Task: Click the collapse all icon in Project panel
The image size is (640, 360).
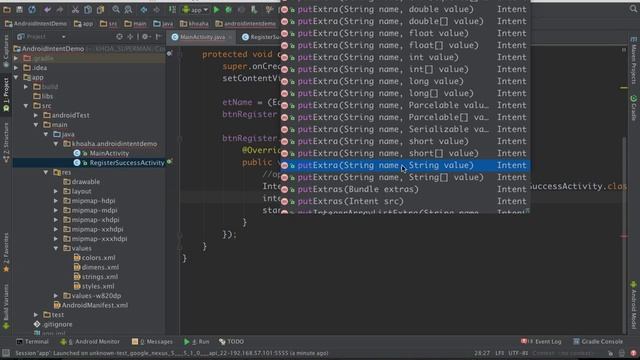Action: 130,37
